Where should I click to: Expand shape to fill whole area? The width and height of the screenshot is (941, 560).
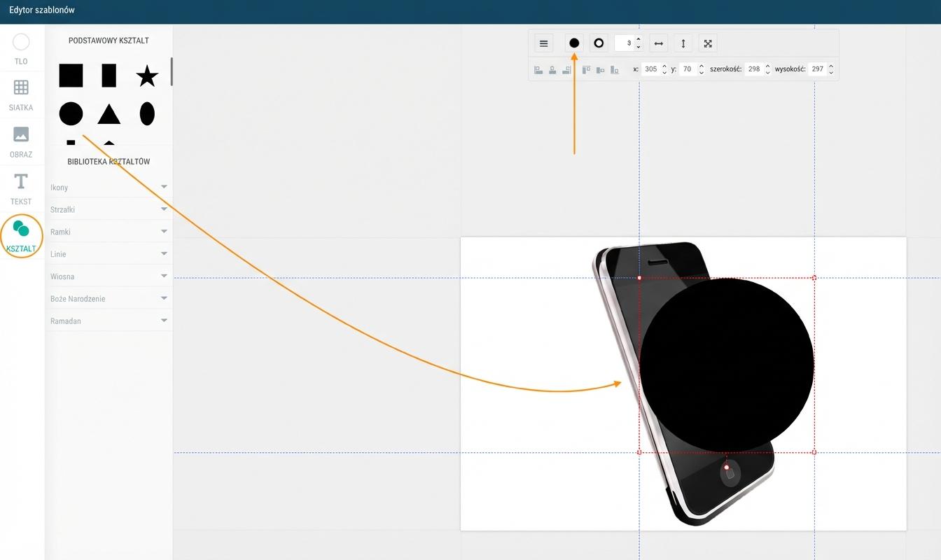pos(708,43)
